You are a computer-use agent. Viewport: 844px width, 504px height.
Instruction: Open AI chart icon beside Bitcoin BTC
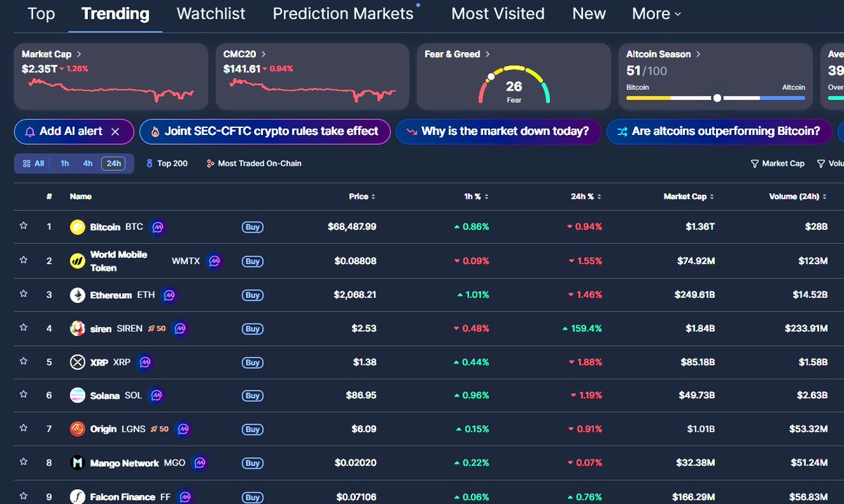click(x=158, y=227)
